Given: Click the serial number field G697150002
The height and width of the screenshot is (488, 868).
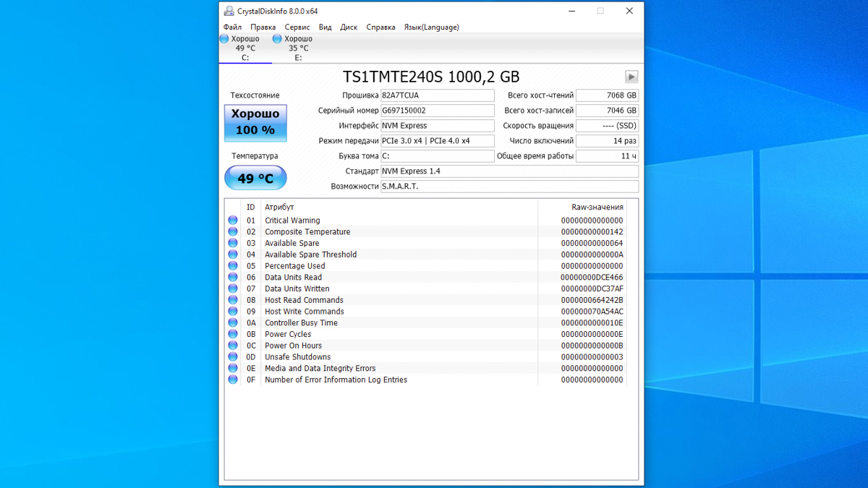Looking at the screenshot, I should tap(438, 111).
